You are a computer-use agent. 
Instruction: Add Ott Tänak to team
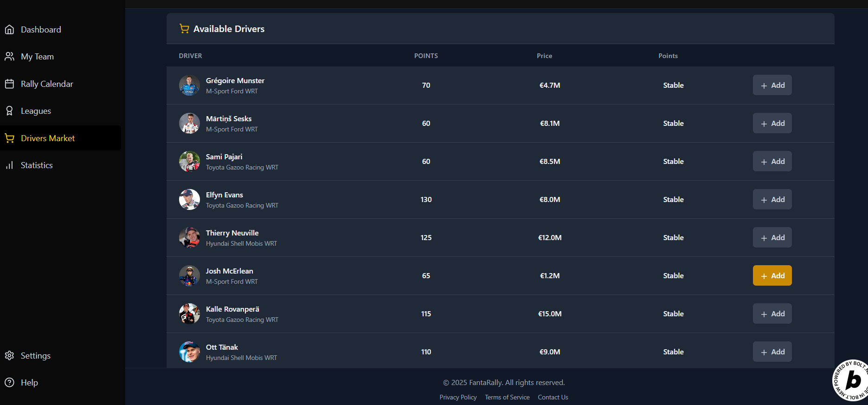[772, 352]
